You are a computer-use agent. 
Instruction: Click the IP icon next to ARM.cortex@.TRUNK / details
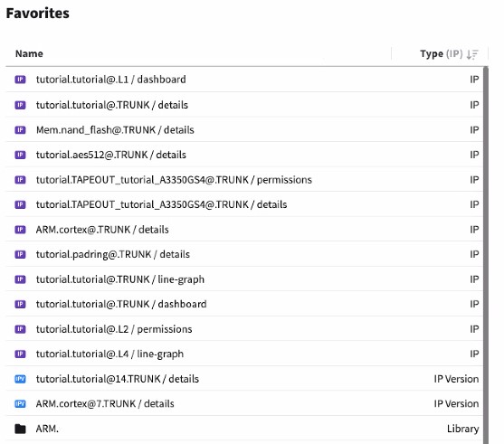(20, 230)
